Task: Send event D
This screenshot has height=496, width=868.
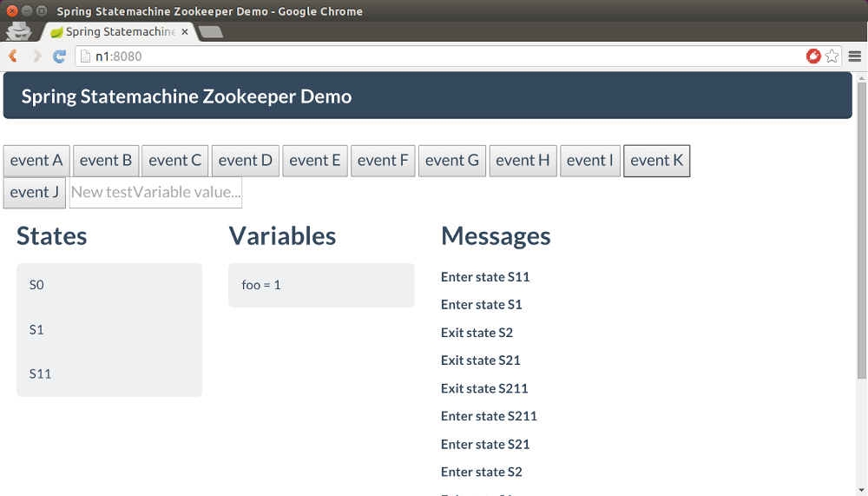Action: coord(246,161)
